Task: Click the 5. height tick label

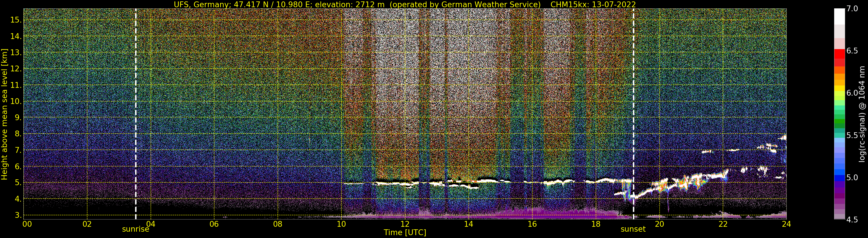Action: pos(18,183)
